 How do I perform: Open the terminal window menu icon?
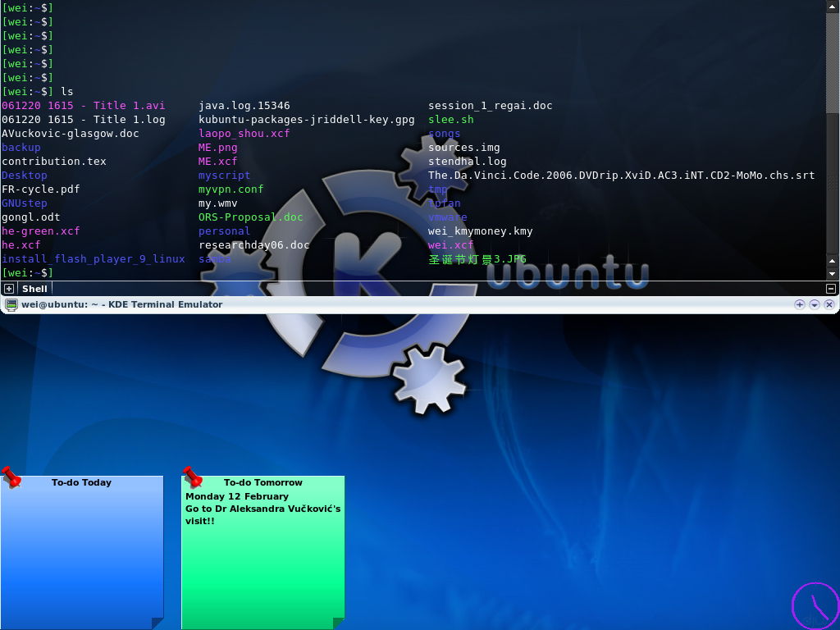(x=11, y=305)
